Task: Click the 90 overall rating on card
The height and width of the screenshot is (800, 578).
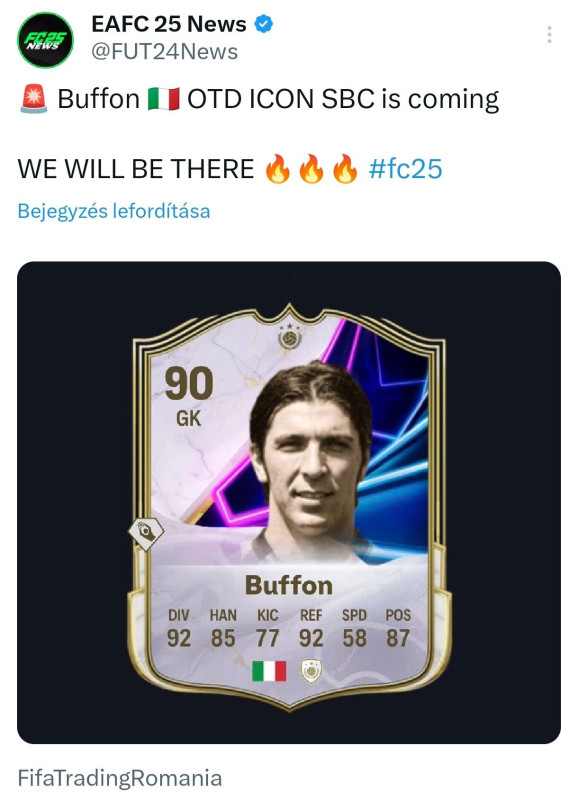Action: point(189,384)
